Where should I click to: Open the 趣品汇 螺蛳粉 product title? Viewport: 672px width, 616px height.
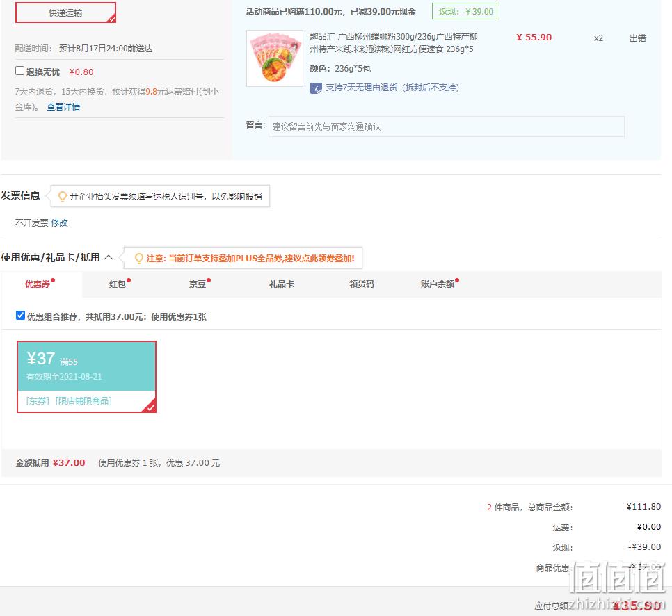click(394, 43)
